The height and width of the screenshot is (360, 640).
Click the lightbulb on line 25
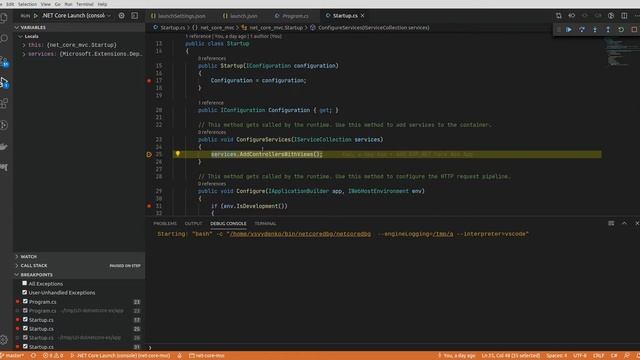[x=178, y=154]
